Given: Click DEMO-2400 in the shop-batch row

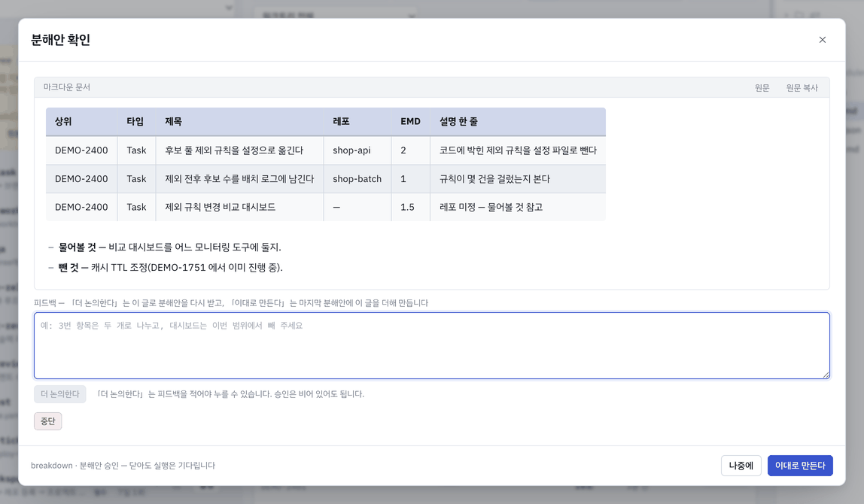Looking at the screenshot, I should pyautogui.click(x=81, y=179).
